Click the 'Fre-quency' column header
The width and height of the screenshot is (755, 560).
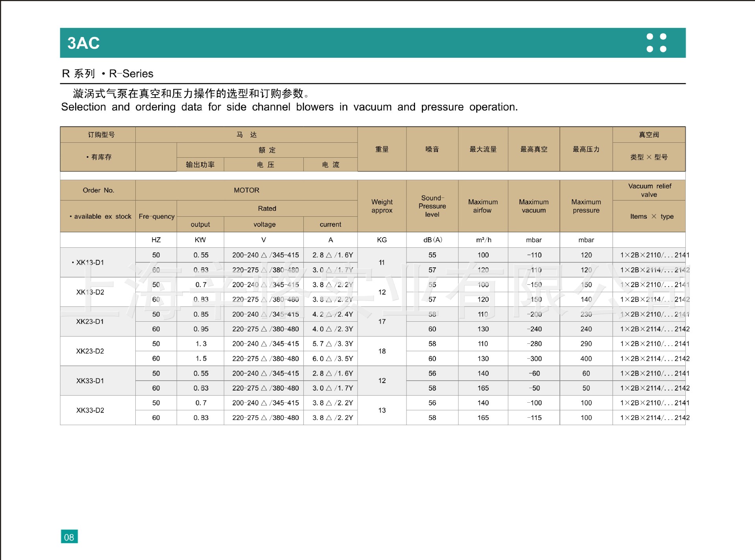[x=157, y=216]
